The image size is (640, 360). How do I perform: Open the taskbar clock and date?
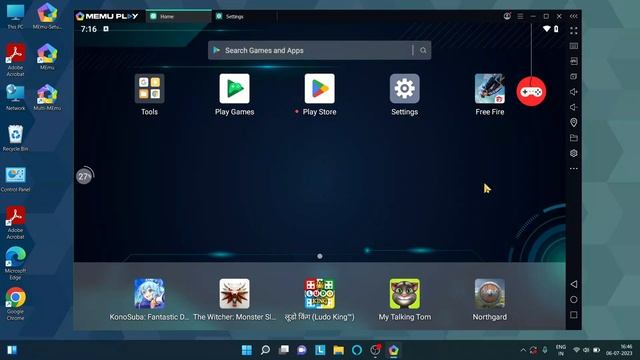[x=619, y=350]
